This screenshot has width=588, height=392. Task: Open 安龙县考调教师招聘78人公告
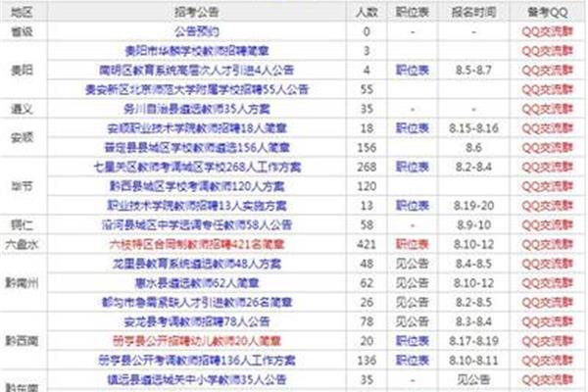pyautogui.click(x=197, y=321)
